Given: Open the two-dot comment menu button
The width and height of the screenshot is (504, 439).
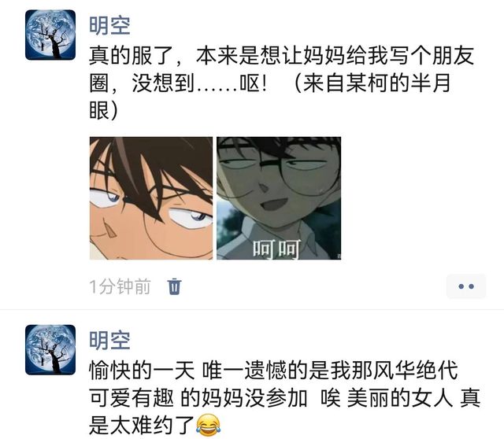Looking at the screenshot, I should coord(465,286).
